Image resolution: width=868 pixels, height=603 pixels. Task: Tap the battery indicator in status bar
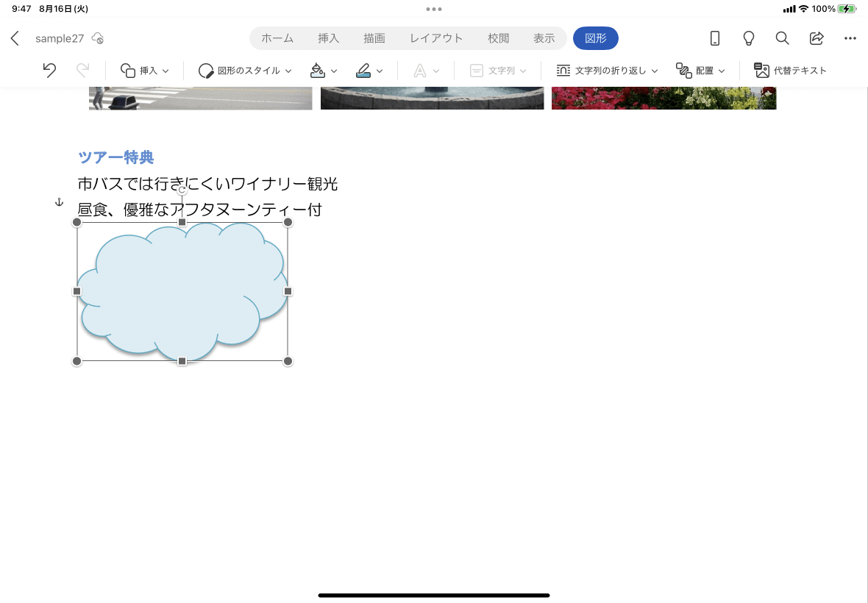[847, 9]
